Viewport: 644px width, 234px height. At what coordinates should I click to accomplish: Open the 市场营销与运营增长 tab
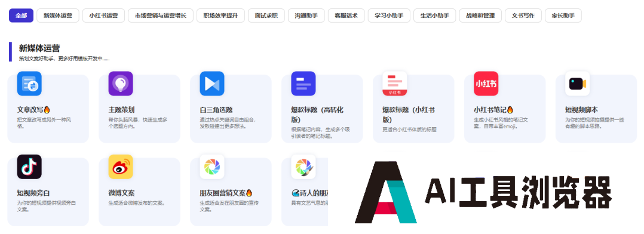[x=161, y=16]
